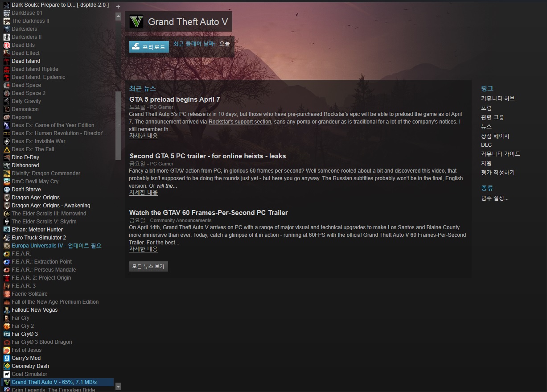Click the scrollbar up arrow of game list
The height and width of the screenshot is (392, 547).
tap(118, 17)
